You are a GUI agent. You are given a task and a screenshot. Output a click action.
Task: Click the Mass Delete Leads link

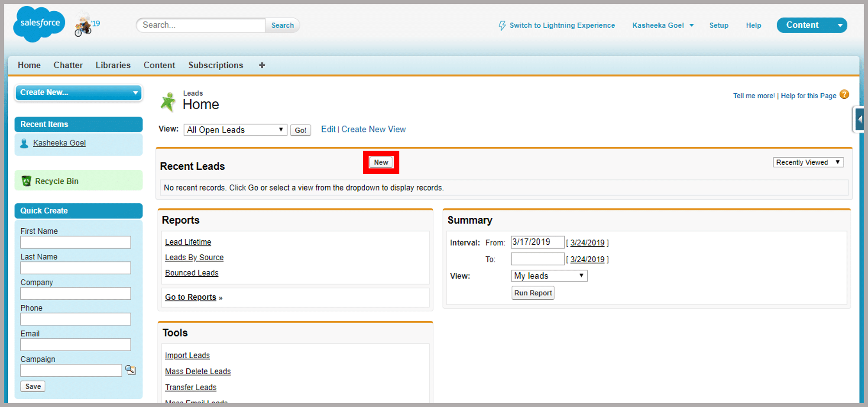coord(198,371)
